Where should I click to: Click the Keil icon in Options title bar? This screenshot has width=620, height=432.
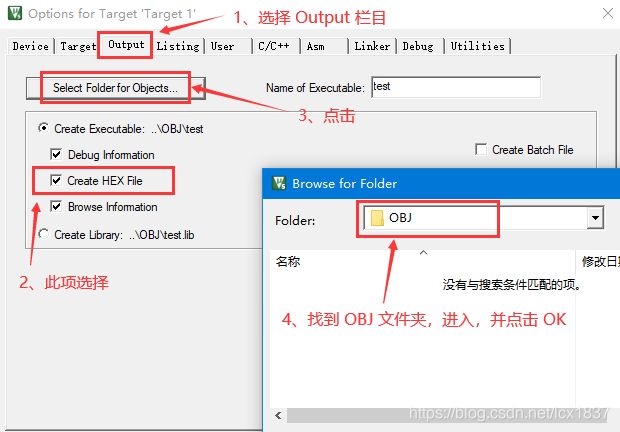[x=15, y=13]
